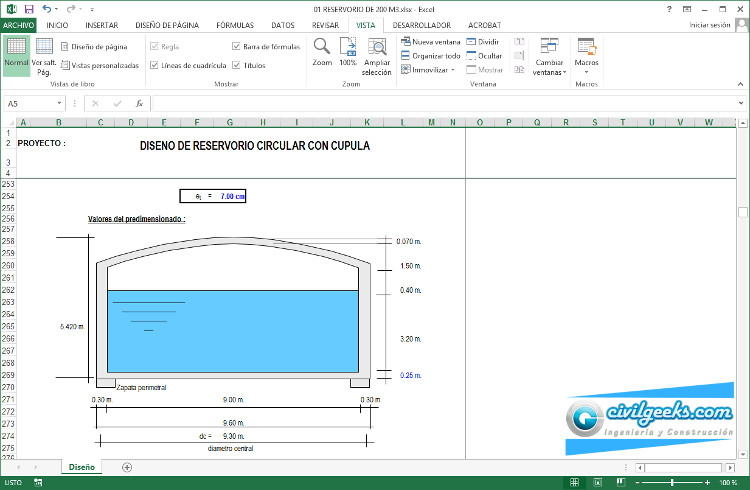The height and width of the screenshot is (490, 750).
Task: Click the Zoom magnifier icon in ribbon
Action: pos(321,47)
